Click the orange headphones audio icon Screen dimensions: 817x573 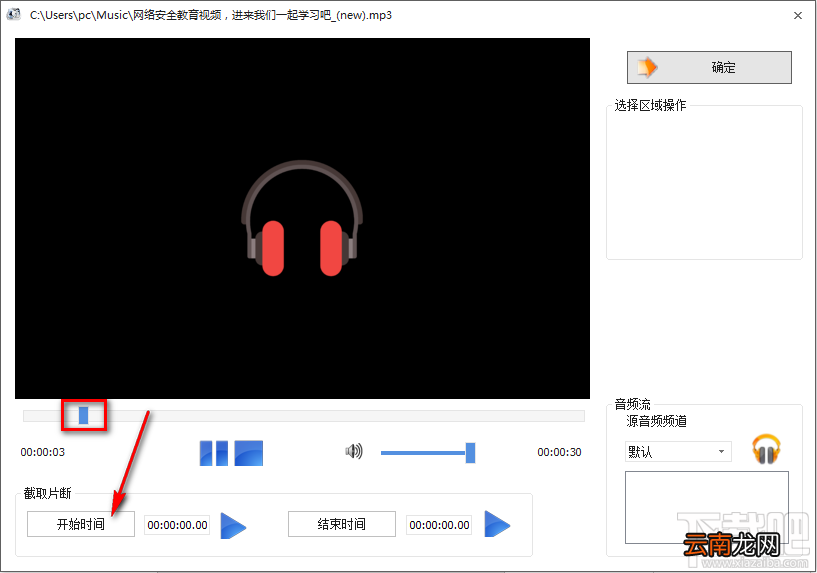pyautogui.click(x=766, y=450)
